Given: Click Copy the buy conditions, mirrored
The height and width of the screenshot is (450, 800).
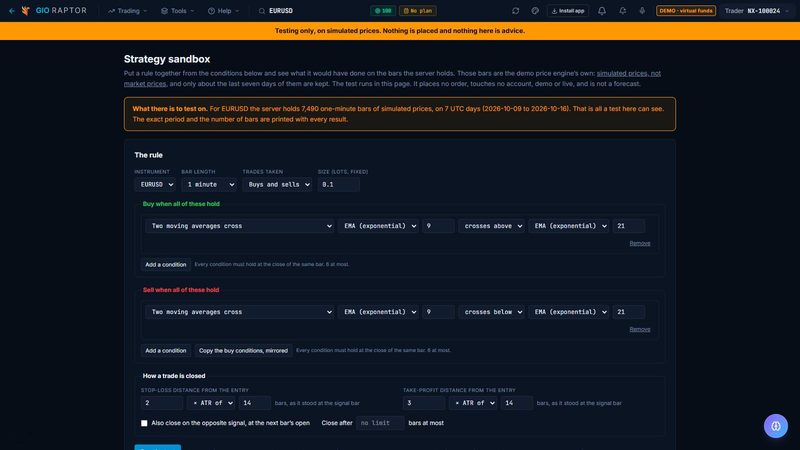Looking at the screenshot, I should click(243, 351).
